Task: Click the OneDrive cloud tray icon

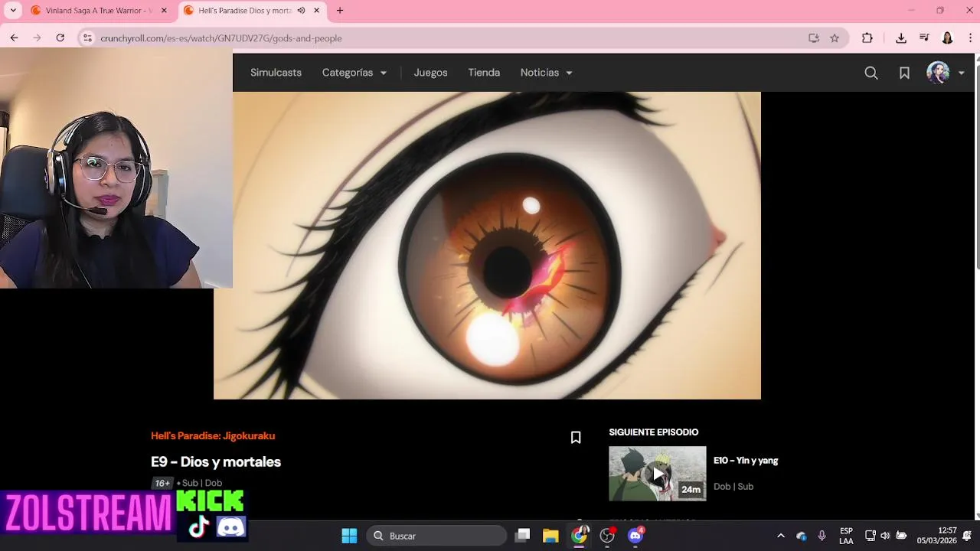Action: click(x=801, y=536)
